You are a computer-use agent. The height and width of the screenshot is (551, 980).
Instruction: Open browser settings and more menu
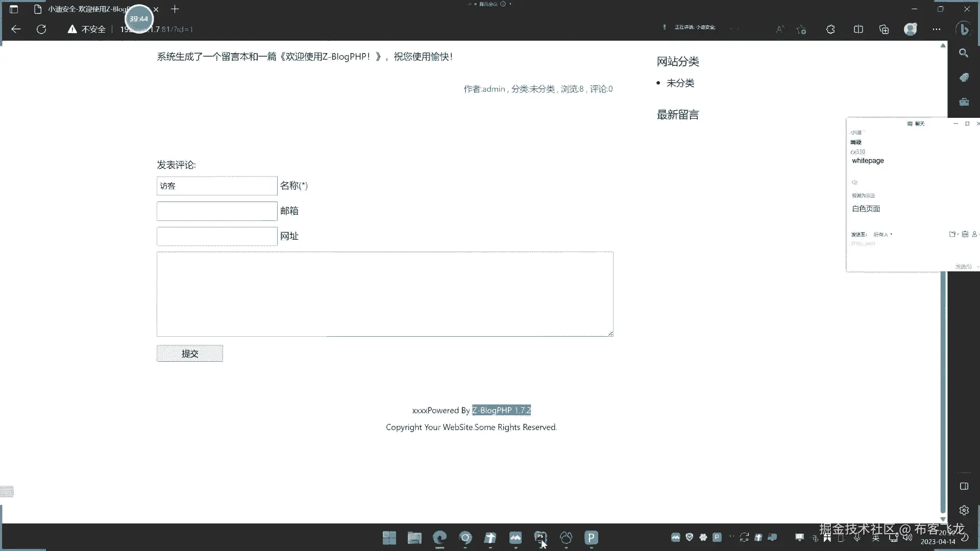pos(936,29)
